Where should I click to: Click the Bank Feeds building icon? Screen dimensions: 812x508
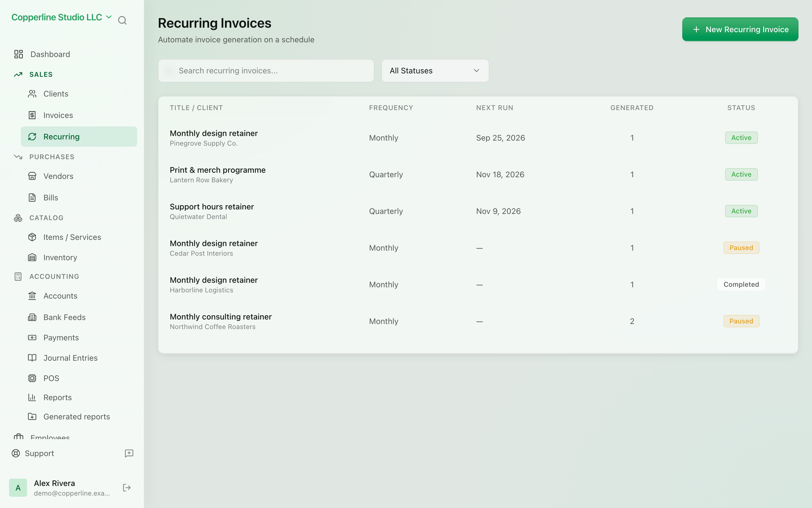click(x=32, y=317)
